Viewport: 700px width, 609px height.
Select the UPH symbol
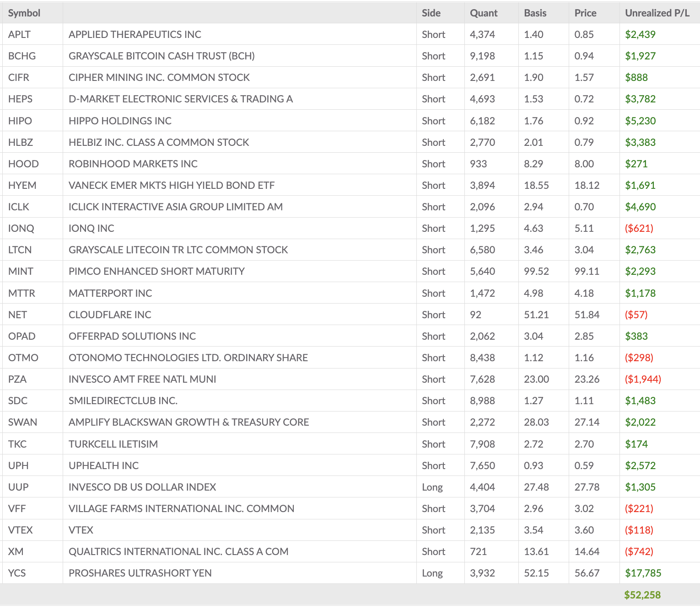coord(18,465)
